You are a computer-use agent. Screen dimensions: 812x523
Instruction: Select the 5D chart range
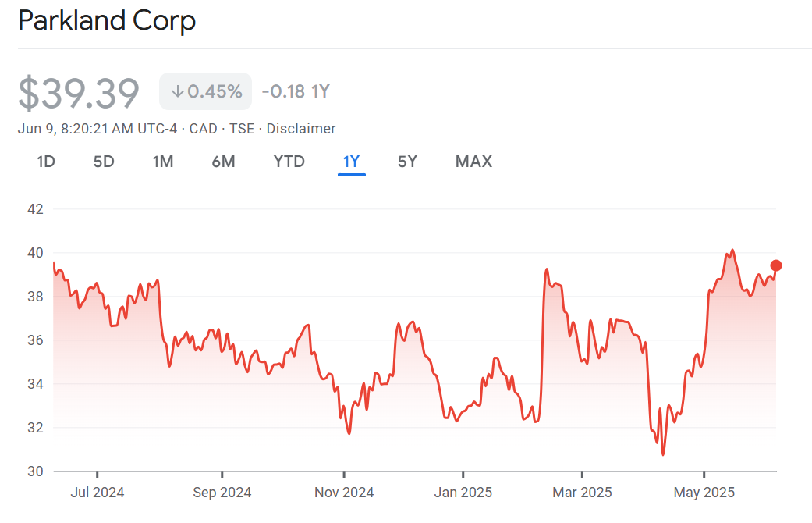pyautogui.click(x=104, y=162)
